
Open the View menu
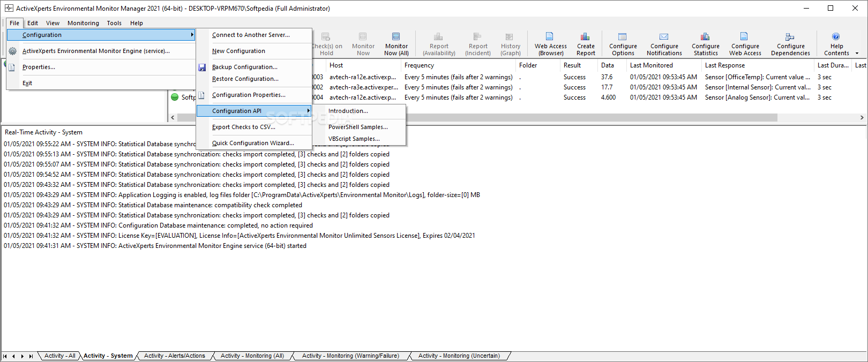[53, 23]
